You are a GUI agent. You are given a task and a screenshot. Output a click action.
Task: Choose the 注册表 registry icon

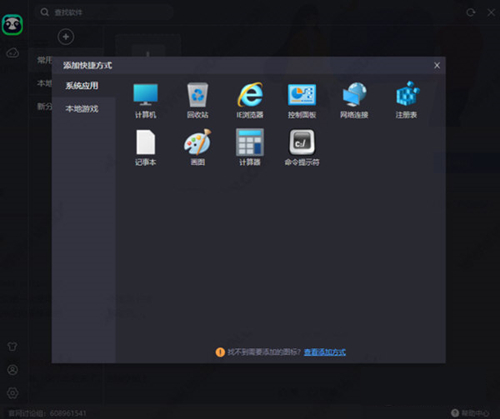(407, 94)
